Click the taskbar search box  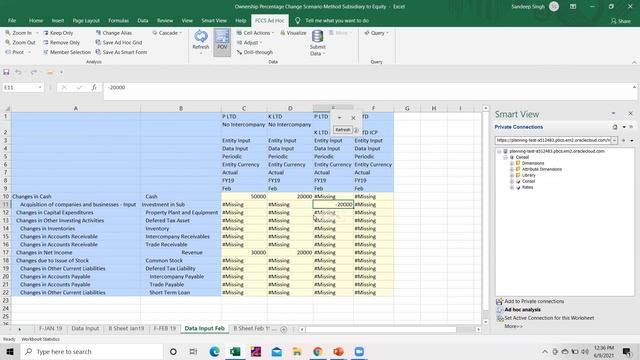(92, 351)
